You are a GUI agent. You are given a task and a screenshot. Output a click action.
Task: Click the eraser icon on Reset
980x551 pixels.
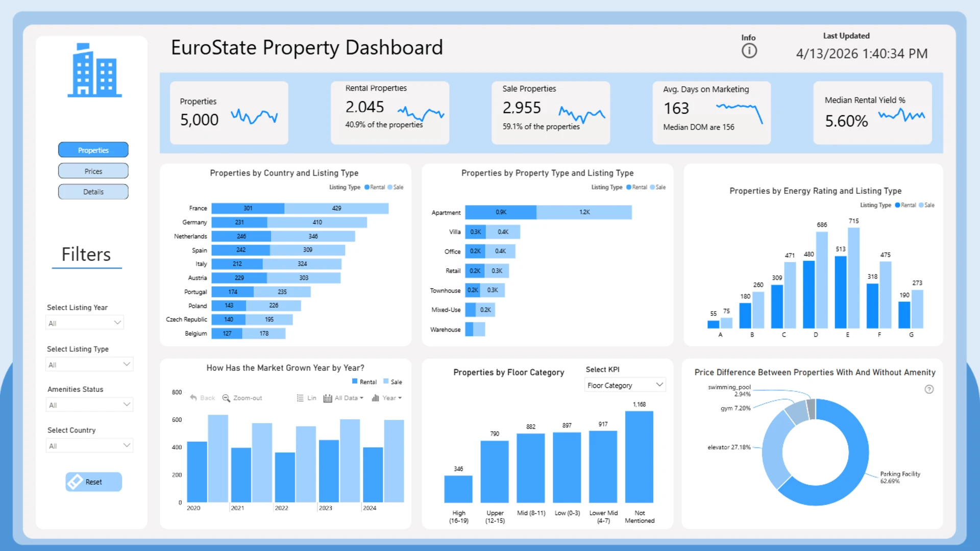[75, 482]
